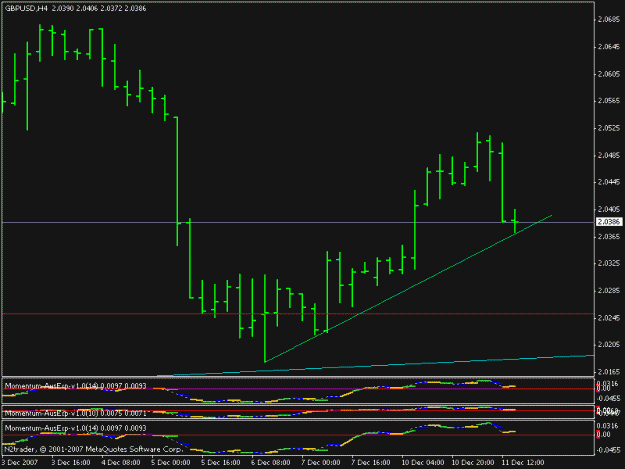625x469 pixels.
Task: Click the 2.0685 price axis label
Action: tap(609, 19)
